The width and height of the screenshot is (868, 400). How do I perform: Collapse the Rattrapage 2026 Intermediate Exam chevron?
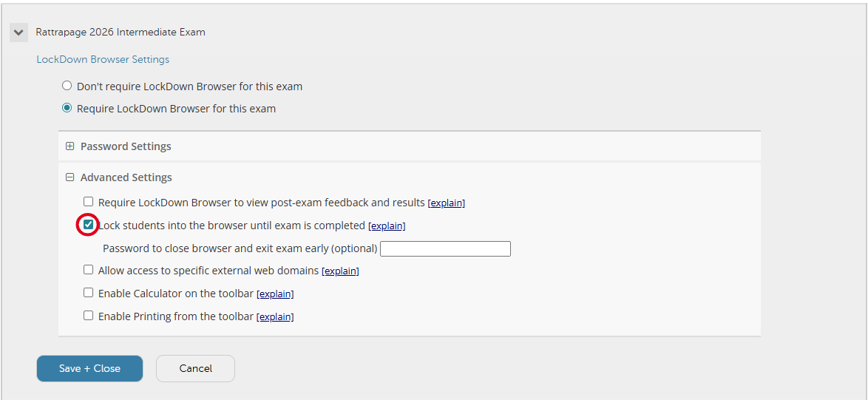tap(18, 33)
